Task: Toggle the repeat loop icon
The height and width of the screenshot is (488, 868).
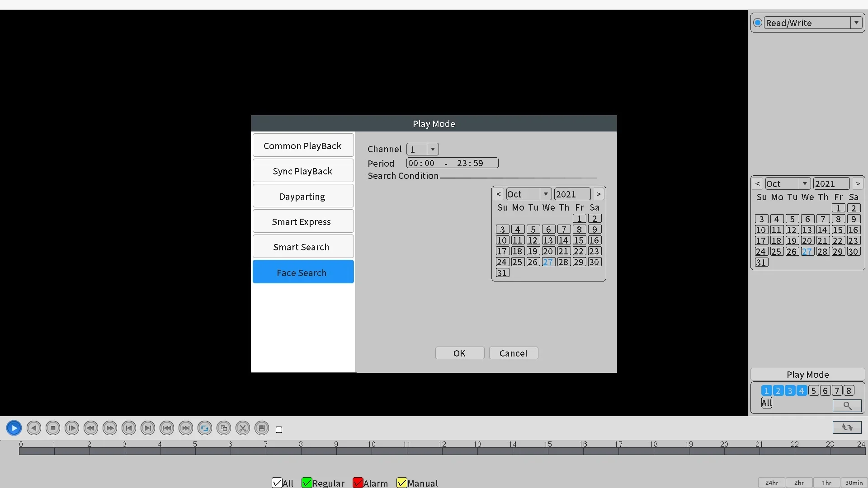Action: (x=205, y=428)
